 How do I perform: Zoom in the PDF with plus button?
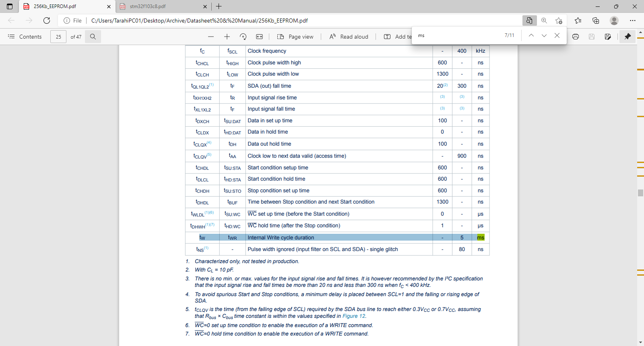tap(227, 37)
